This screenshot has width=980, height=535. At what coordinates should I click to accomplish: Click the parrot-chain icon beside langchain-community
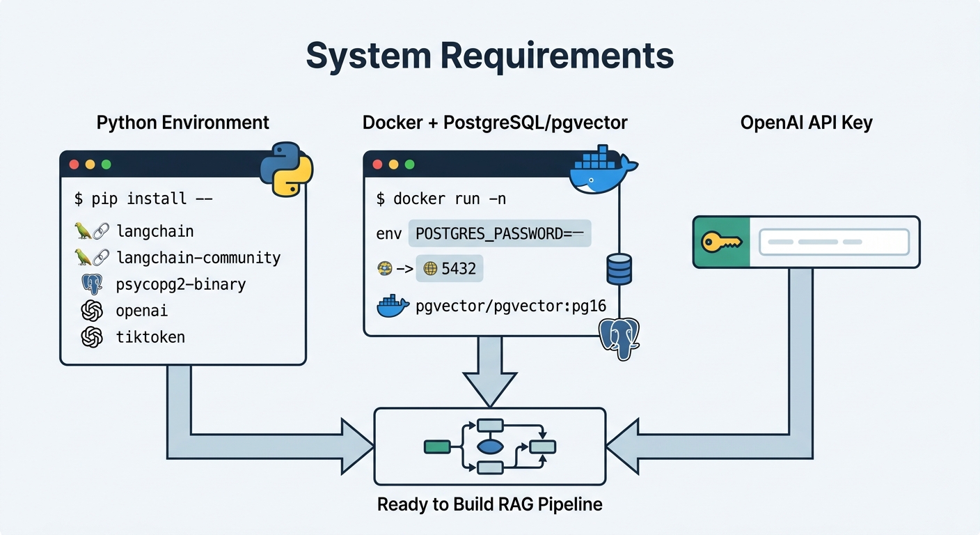click(x=92, y=258)
